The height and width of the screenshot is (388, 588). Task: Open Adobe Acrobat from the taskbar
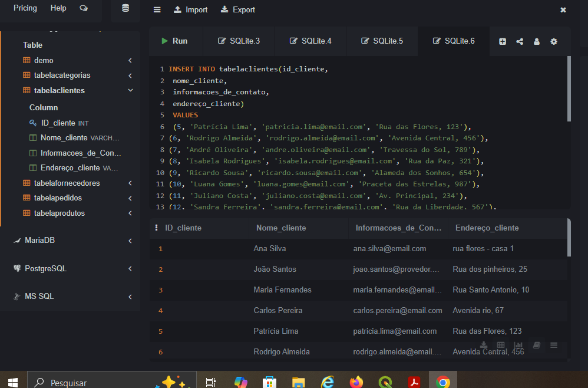[x=414, y=382]
